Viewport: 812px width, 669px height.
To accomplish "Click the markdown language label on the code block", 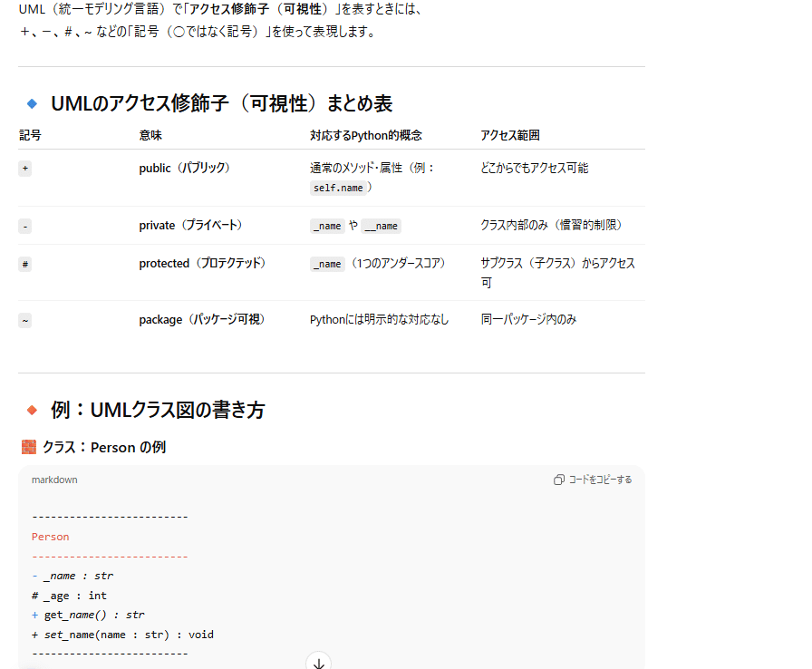I will pos(54,479).
